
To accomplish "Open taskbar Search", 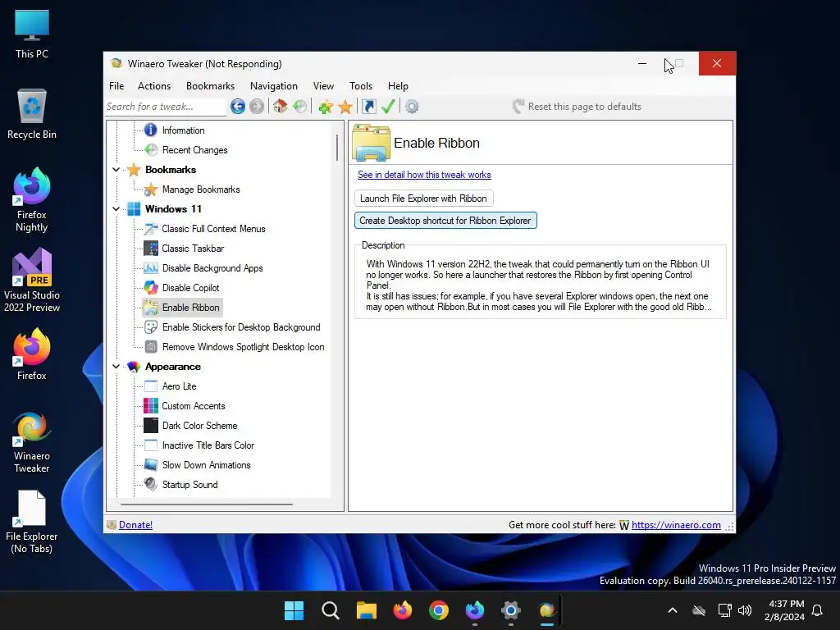I will pos(330,610).
